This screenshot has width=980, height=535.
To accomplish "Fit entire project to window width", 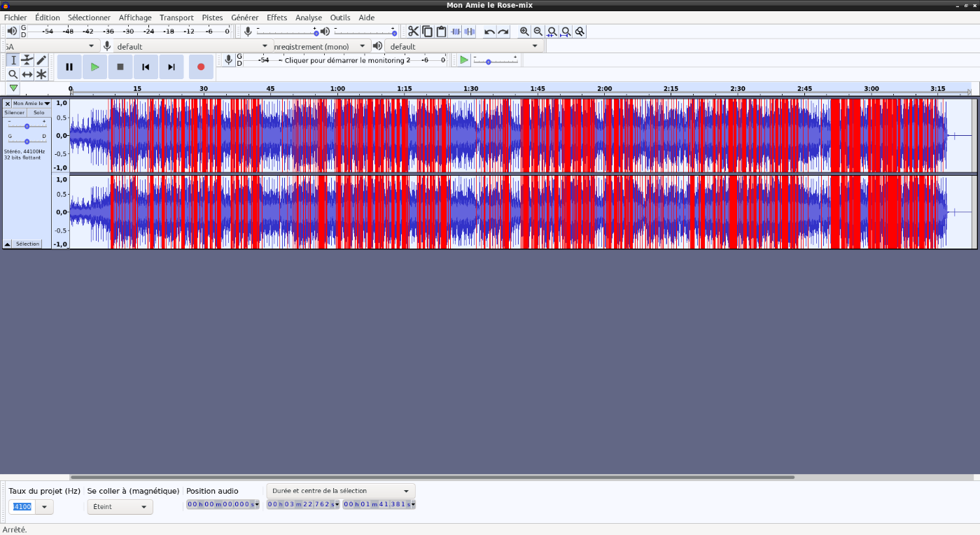I will (x=566, y=32).
